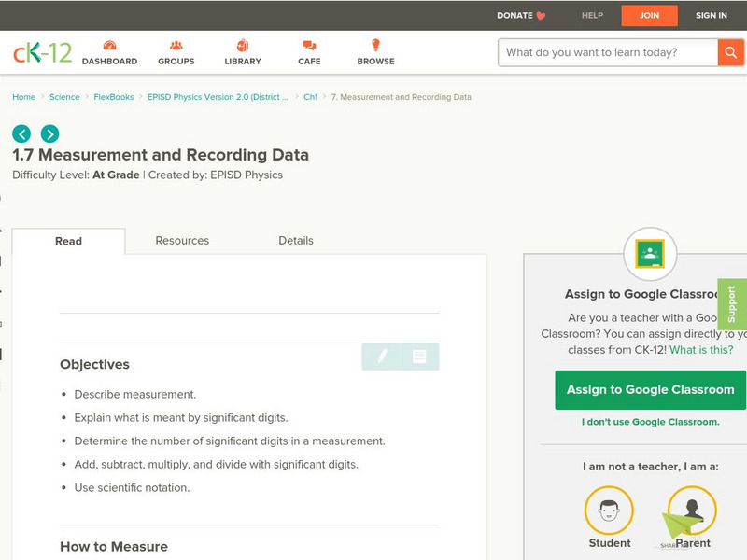Open the Groups section
The height and width of the screenshot is (560, 747).
pos(176,53)
